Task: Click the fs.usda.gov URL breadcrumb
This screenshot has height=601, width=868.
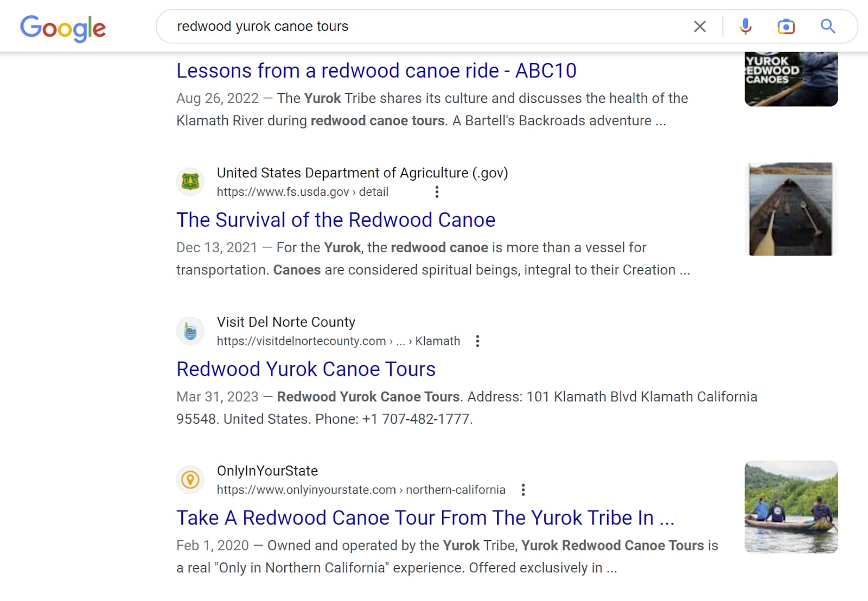Action: pyautogui.click(x=302, y=192)
